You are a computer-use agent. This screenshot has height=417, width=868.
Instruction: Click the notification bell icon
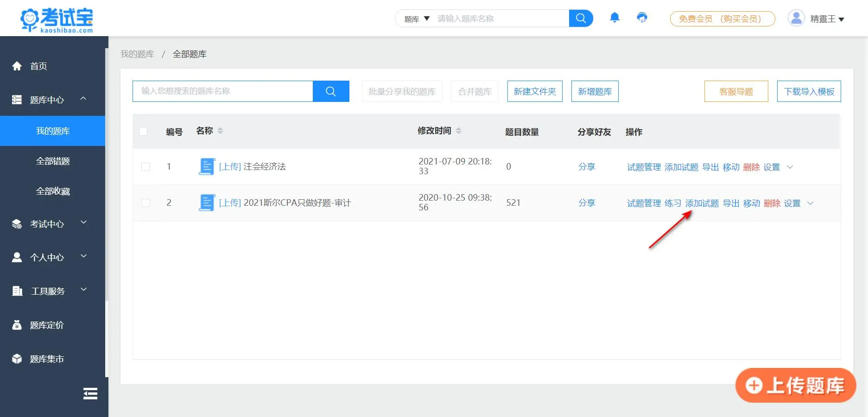(615, 18)
